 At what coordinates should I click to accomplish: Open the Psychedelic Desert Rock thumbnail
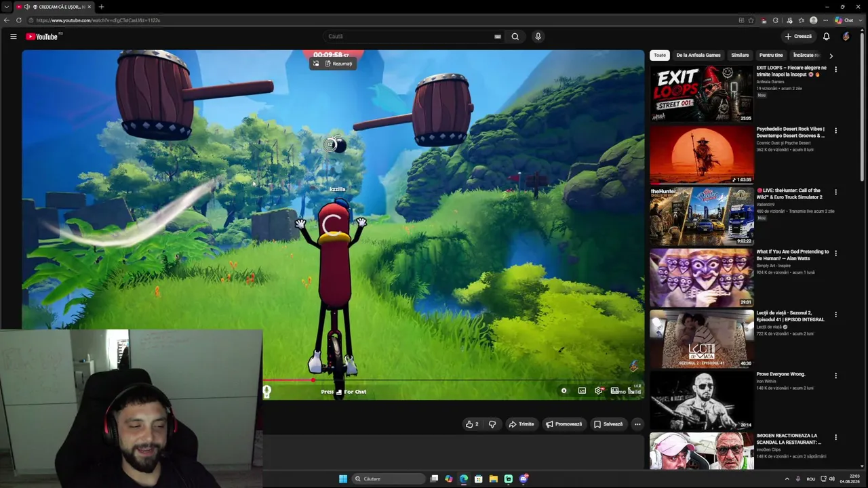click(702, 155)
